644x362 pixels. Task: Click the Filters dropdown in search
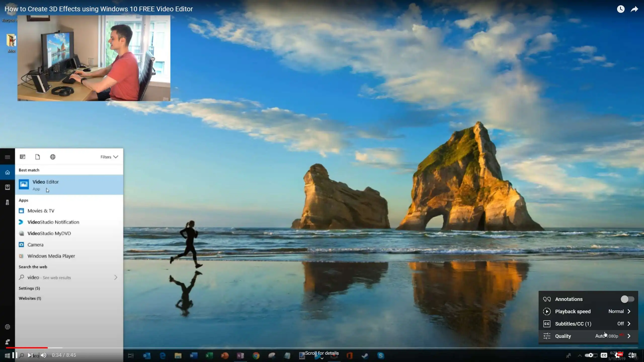point(109,157)
